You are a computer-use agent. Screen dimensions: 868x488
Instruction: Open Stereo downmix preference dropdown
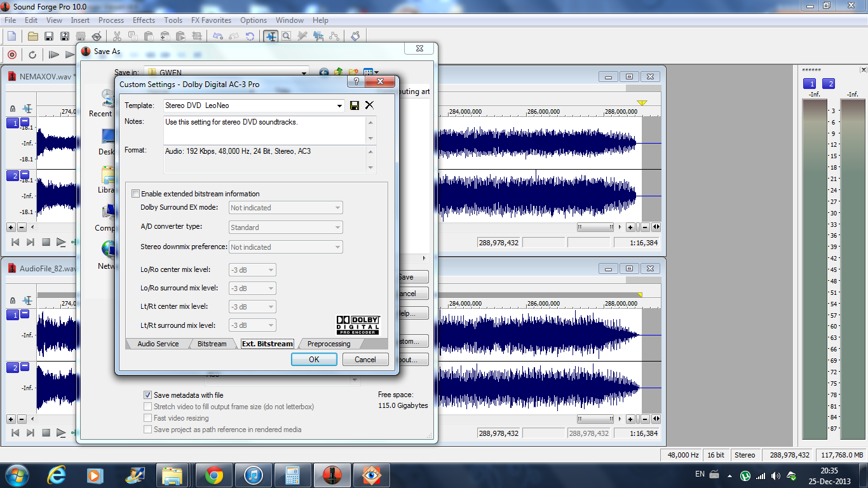(286, 247)
